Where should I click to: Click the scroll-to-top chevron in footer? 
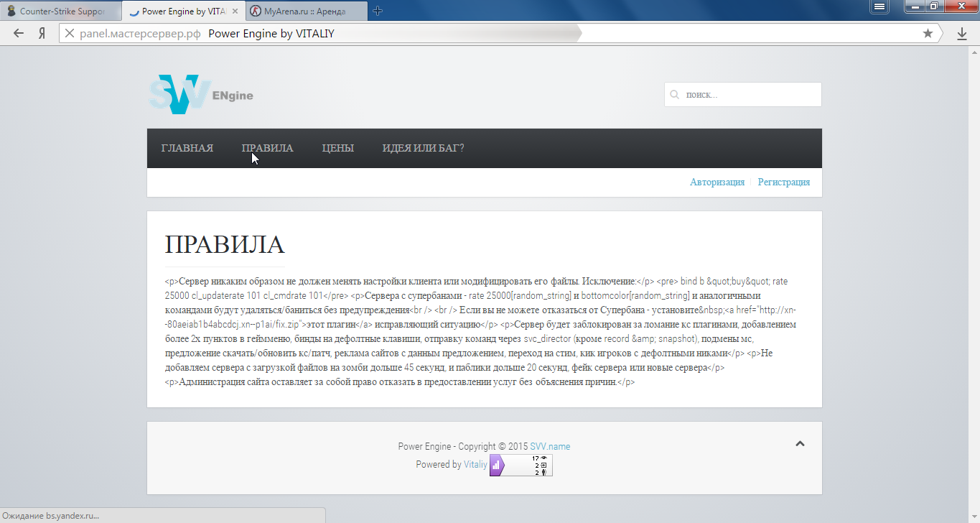pos(800,444)
